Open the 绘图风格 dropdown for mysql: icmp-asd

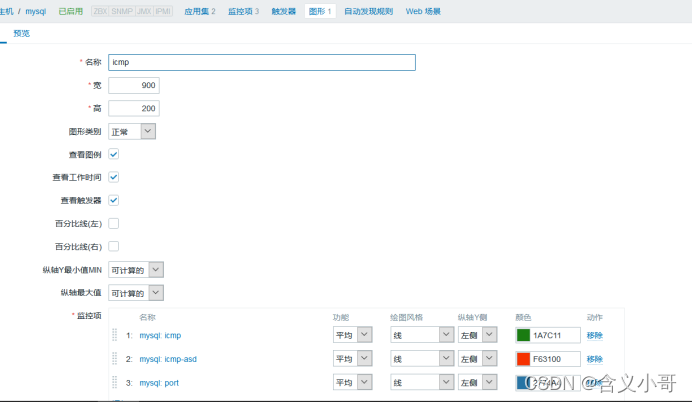point(422,358)
